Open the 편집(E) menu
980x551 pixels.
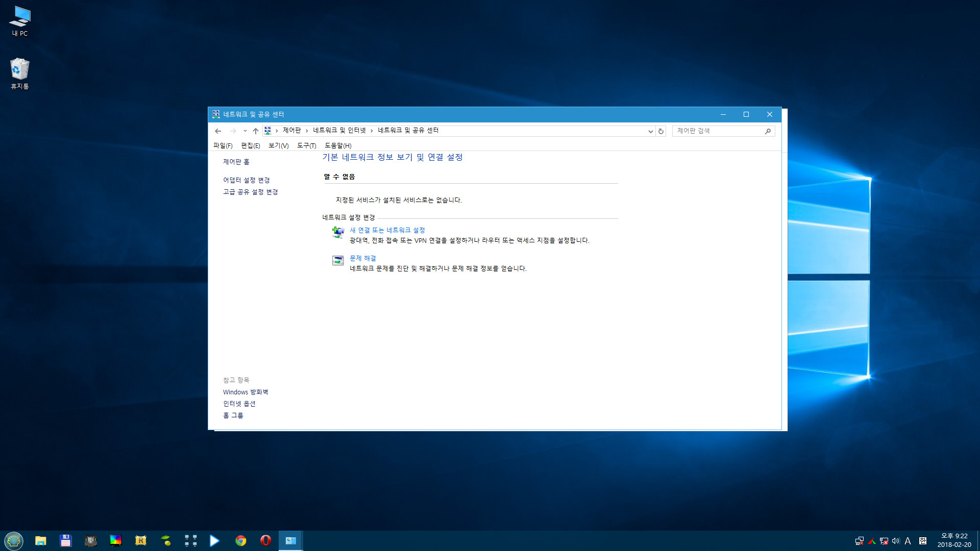[x=251, y=146]
